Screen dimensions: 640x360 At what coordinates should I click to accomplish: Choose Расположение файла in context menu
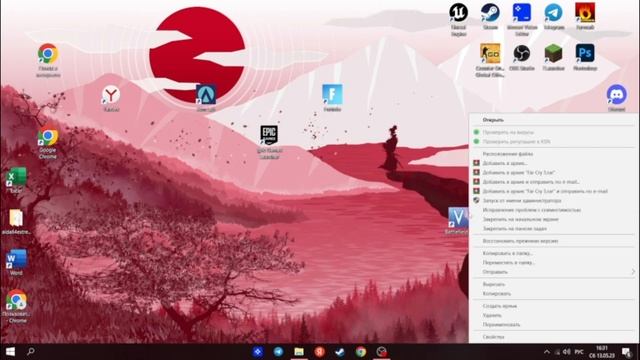pyautogui.click(x=552, y=154)
